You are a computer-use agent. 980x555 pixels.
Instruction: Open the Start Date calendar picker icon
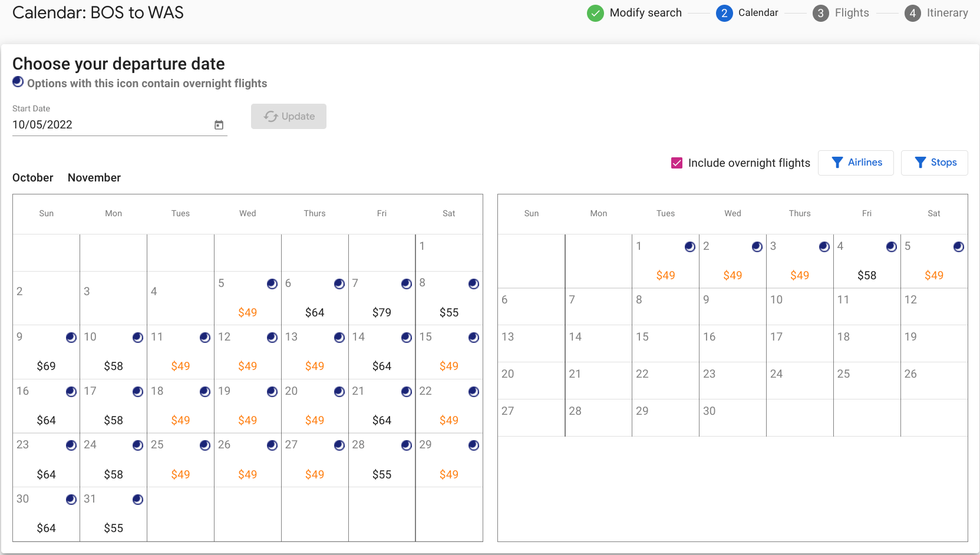[219, 125]
